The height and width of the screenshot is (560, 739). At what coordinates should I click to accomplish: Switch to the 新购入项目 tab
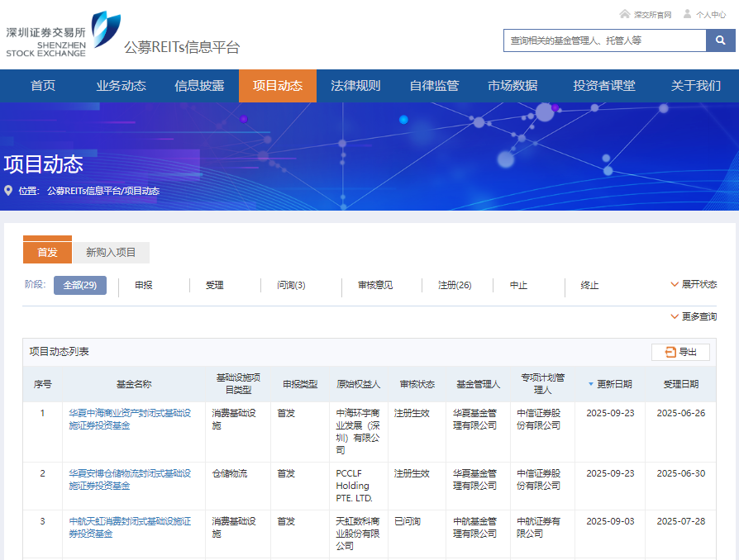111,253
